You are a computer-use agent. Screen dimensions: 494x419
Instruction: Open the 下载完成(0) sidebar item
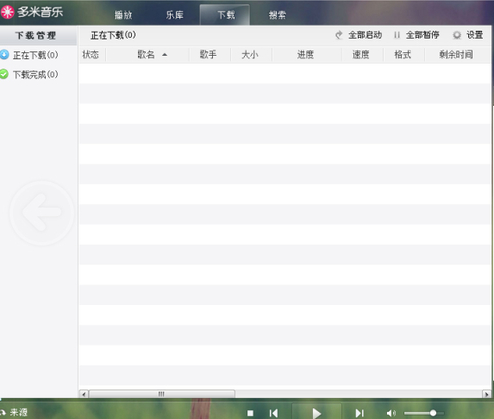point(35,74)
